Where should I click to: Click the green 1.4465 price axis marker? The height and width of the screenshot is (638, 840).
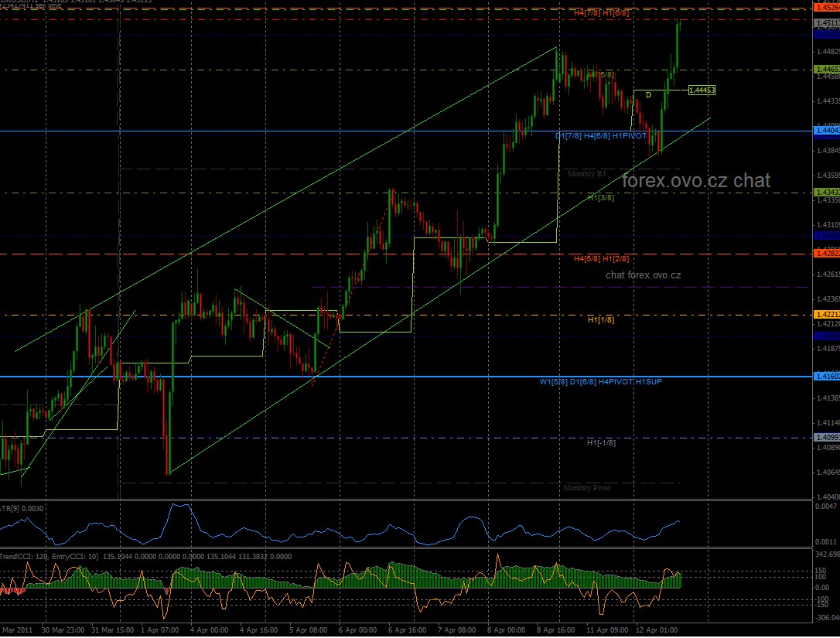pos(827,69)
